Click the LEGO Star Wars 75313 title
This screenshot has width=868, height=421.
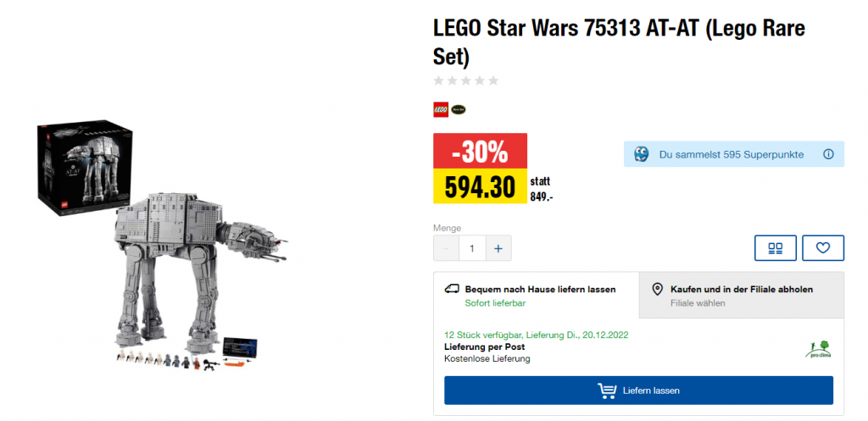(x=619, y=41)
